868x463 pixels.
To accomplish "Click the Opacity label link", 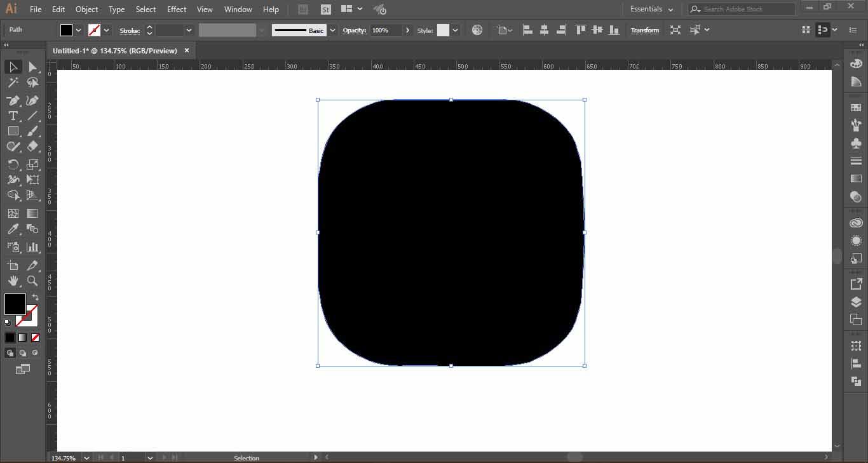I will click(x=355, y=30).
